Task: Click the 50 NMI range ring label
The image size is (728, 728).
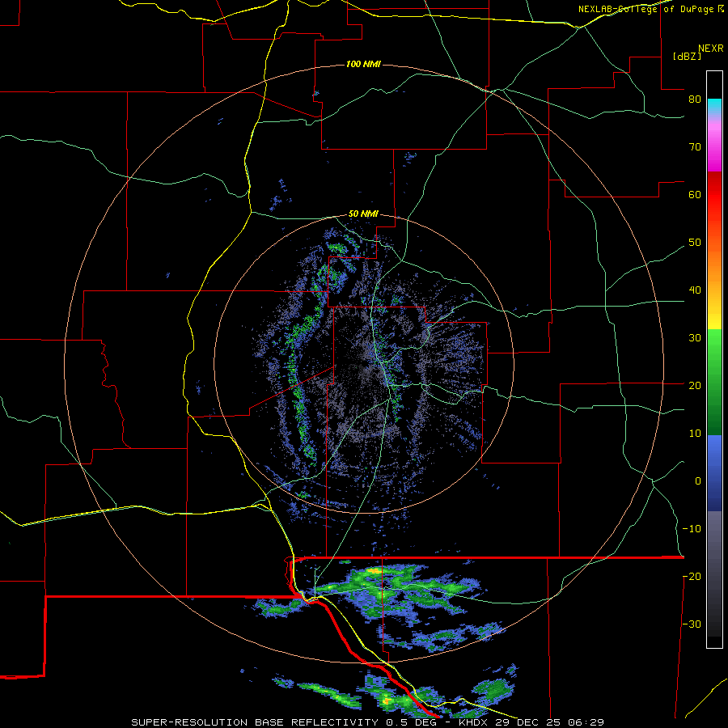Action: 363,214
